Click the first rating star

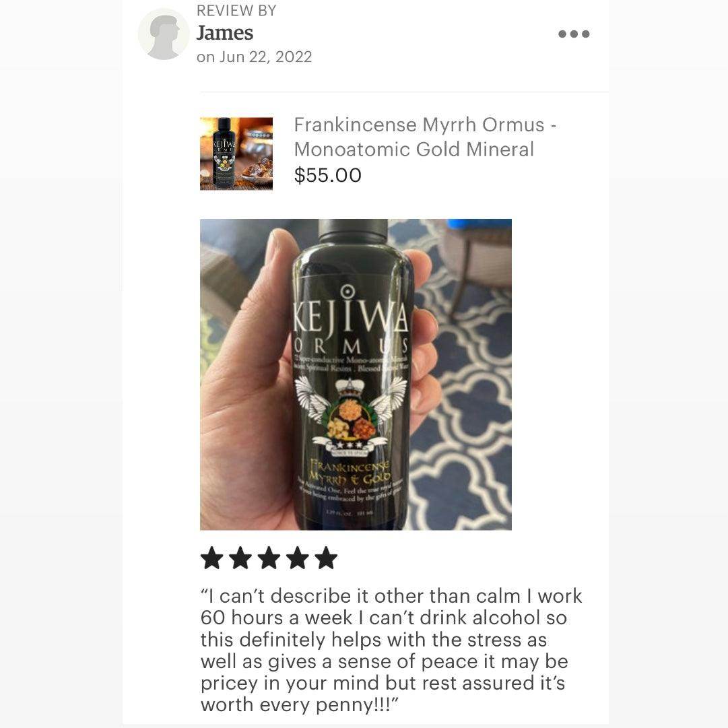[x=212, y=558]
